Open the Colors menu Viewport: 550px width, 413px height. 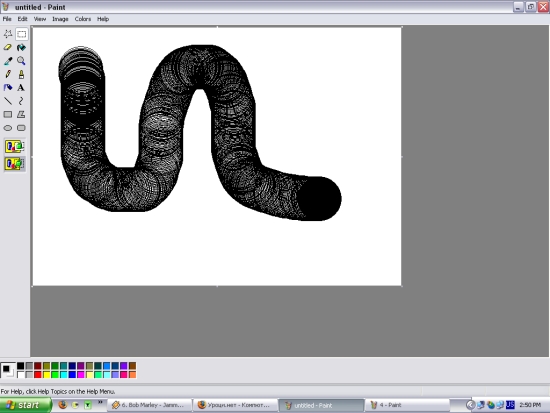[x=83, y=19]
